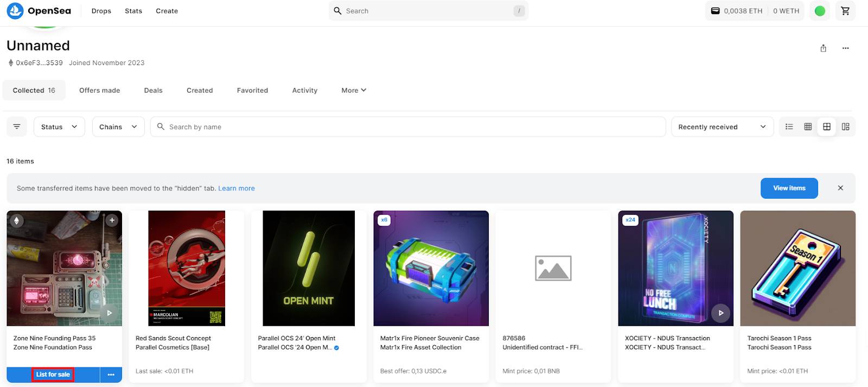This screenshot has width=868, height=387.
Task: Select the Collected tab
Action: [34, 90]
